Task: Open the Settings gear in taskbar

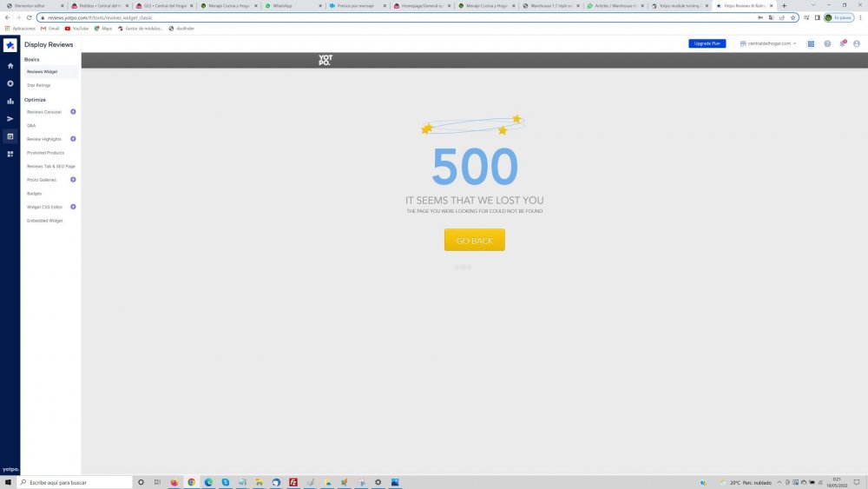Action: tap(378, 482)
